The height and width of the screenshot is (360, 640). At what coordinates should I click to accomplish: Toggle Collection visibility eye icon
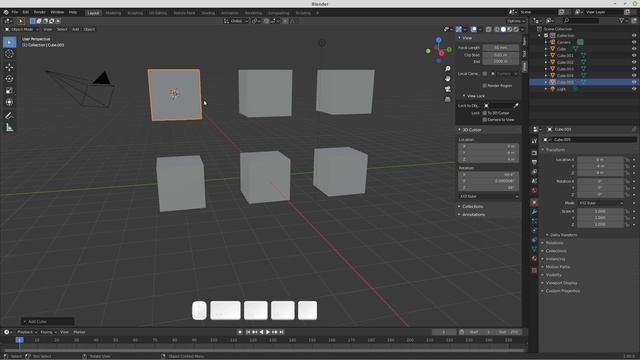pos(634,36)
